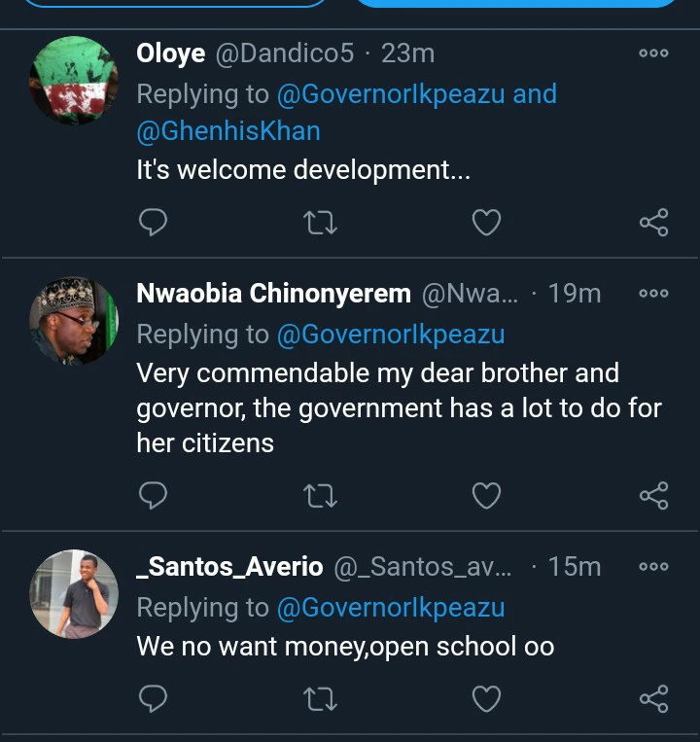Reply to Nwaobia Chinonyerem's tweet

154,496
